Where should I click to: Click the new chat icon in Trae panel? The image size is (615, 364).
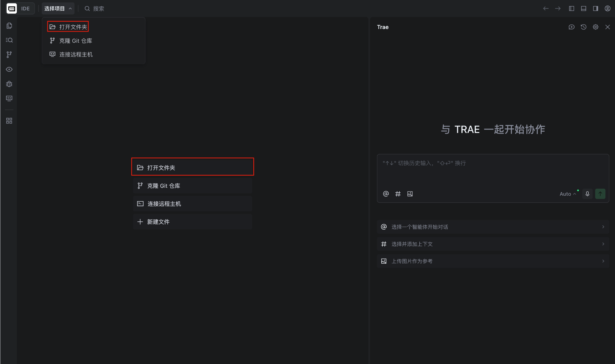point(572,27)
